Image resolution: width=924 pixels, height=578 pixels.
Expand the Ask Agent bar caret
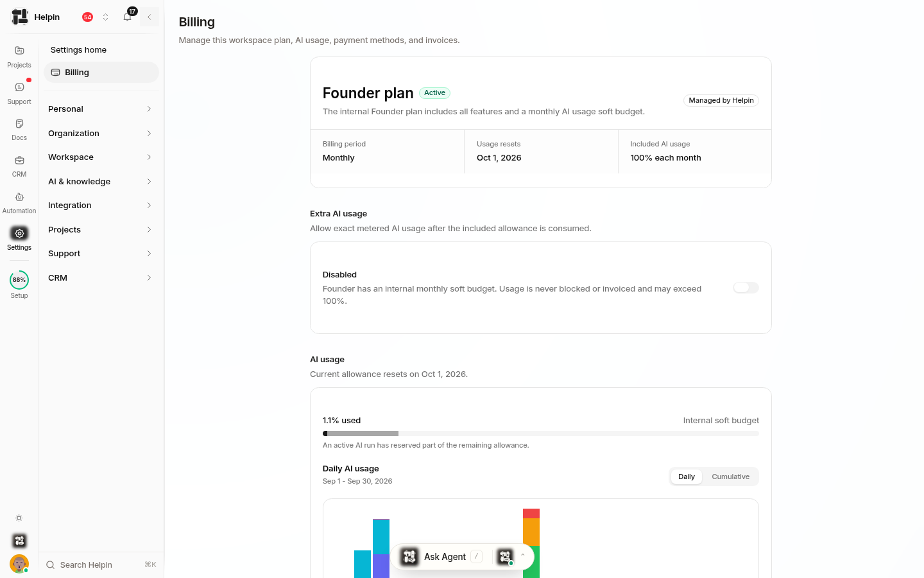point(523,555)
